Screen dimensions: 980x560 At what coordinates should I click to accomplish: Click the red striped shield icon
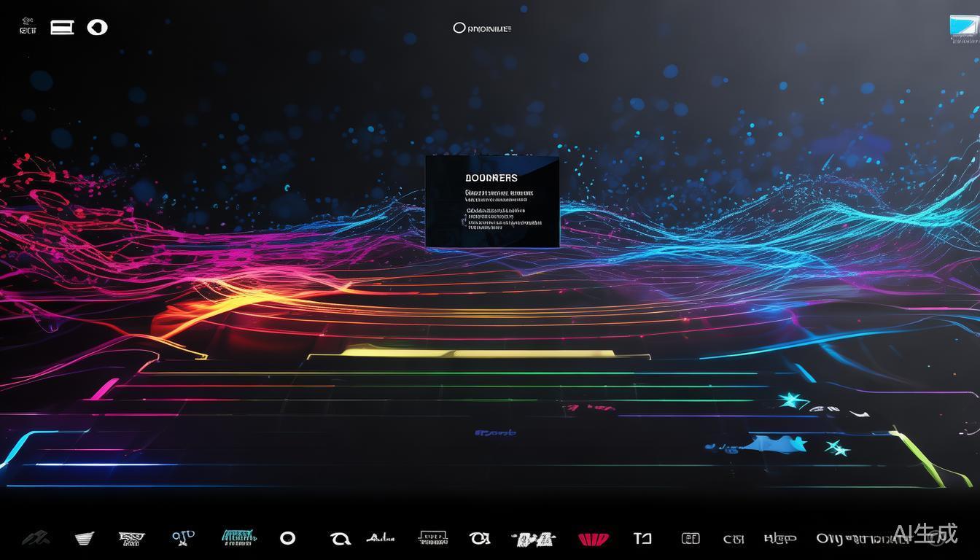[593, 539]
